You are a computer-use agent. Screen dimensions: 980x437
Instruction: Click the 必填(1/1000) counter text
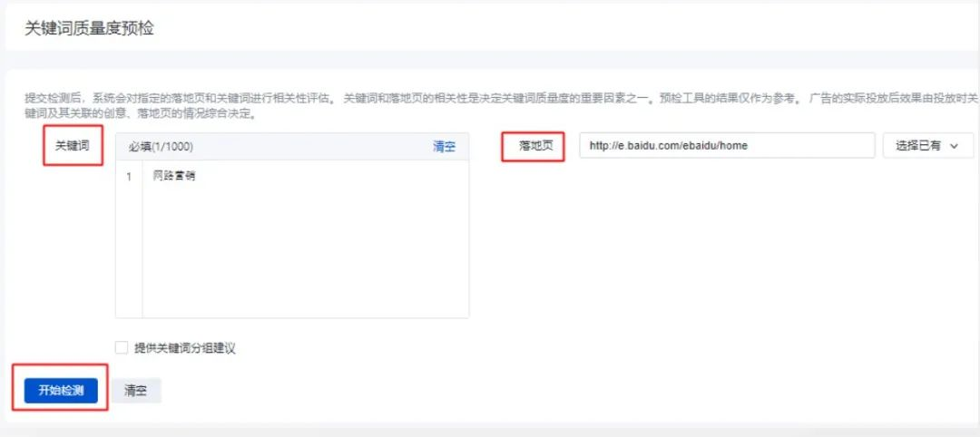click(x=161, y=147)
